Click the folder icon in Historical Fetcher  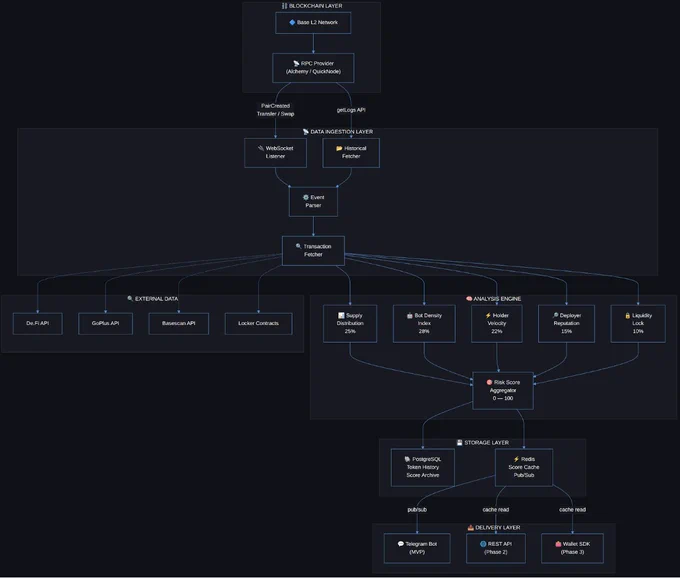(x=339, y=148)
